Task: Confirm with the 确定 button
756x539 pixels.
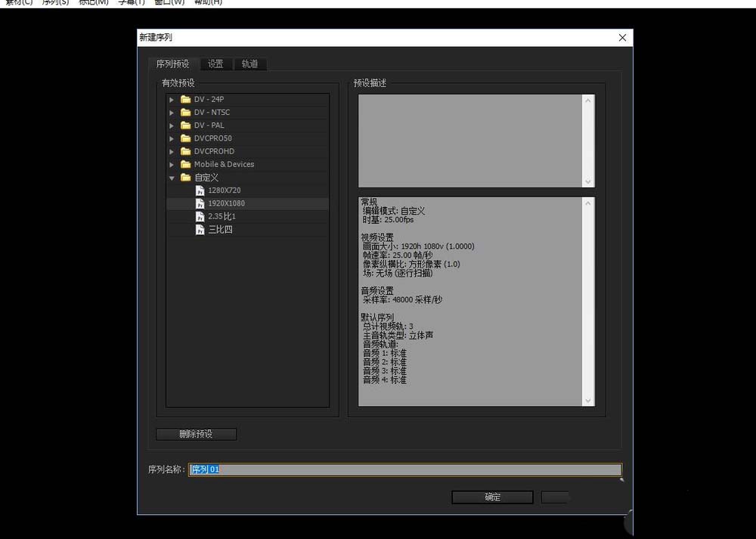Action: 492,497
